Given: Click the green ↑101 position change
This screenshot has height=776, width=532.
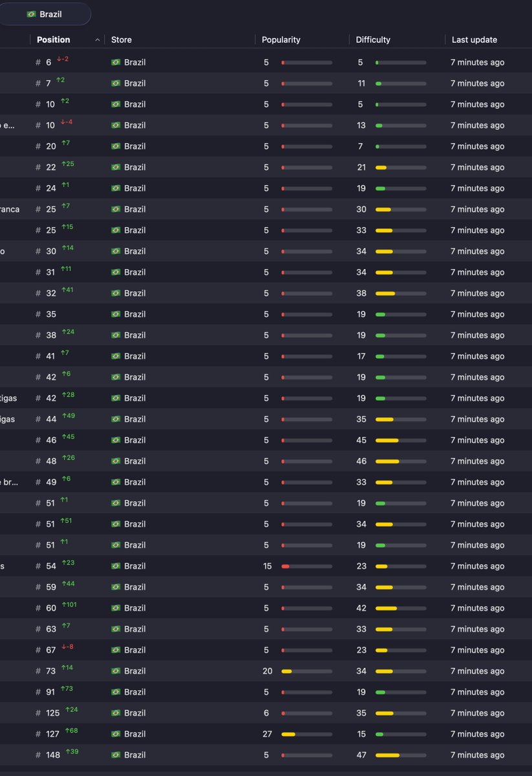Looking at the screenshot, I should point(69,605).
